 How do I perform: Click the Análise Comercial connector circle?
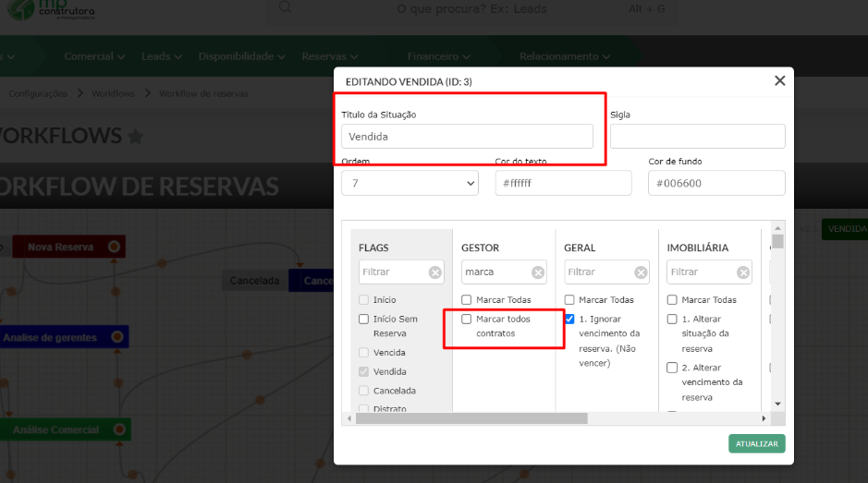[119, 429]
